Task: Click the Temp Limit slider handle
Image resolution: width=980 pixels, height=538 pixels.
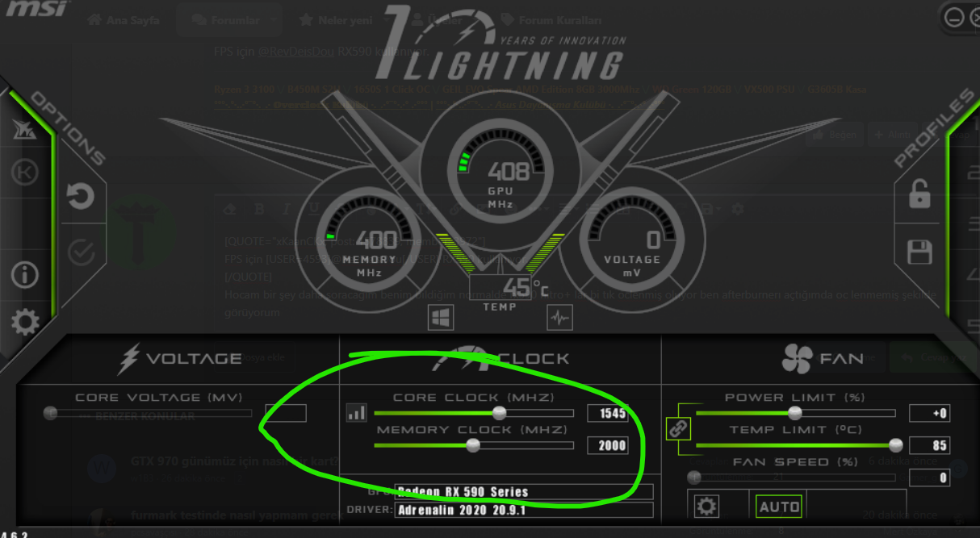Action: click(x=895, y=445)
